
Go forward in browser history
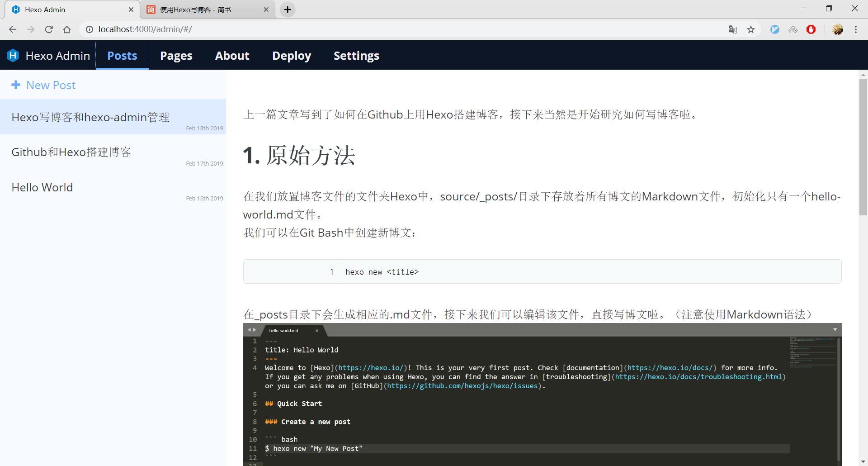pos(31,29)
